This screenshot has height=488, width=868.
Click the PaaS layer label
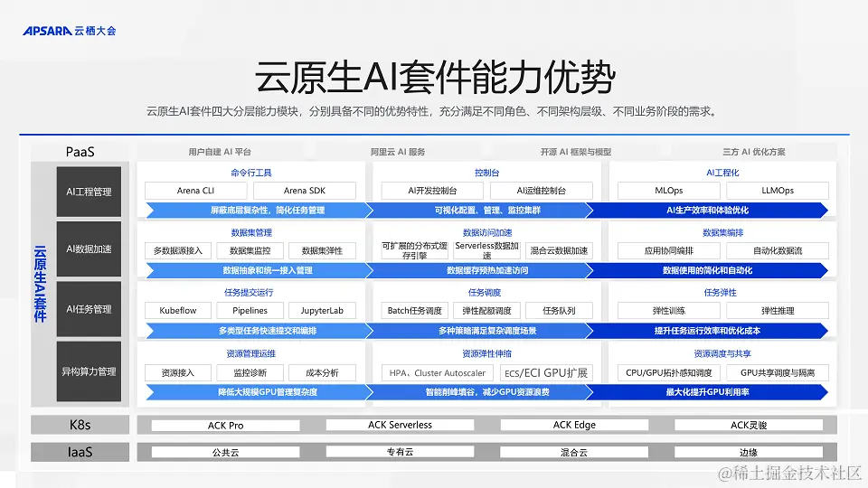pyautogui.click(x=80, y=152)
